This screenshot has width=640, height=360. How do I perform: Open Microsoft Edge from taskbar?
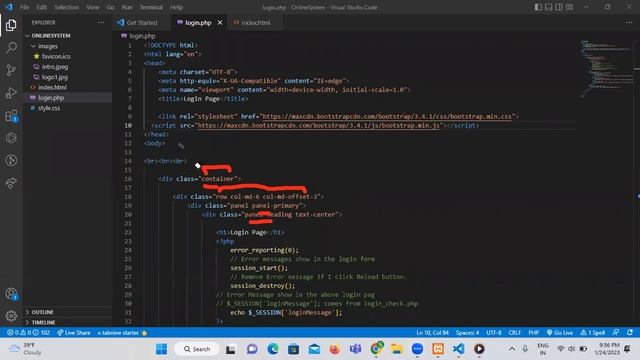click(x=273, y=349)
